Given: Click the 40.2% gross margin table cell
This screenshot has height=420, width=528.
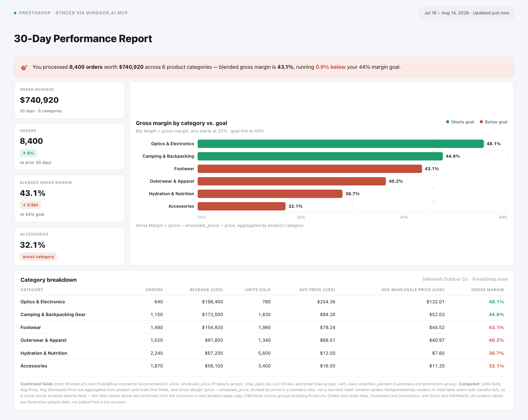Looking at the screenshot, I should click(496, 340).
